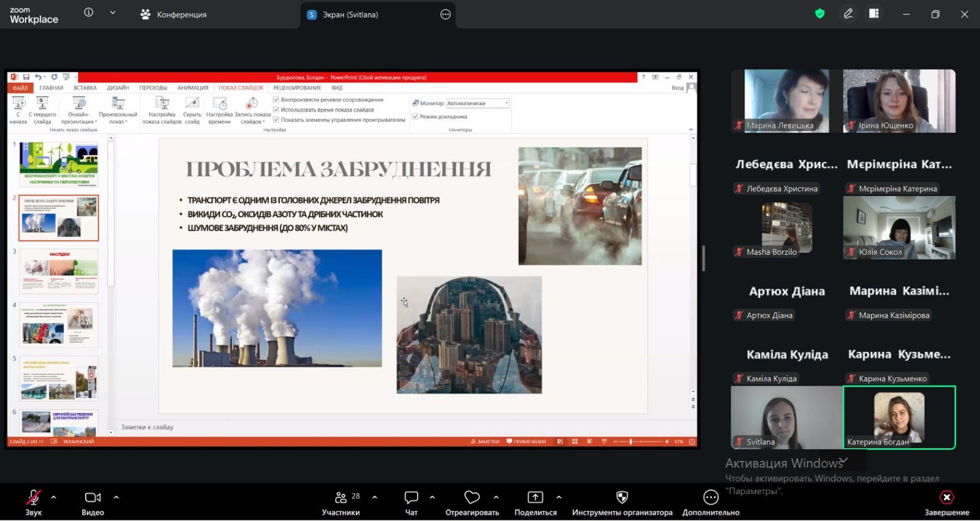This screenshot has height=521, width=980.
Task: Turn on camera via Видео icon
Action: click(92, 497)
